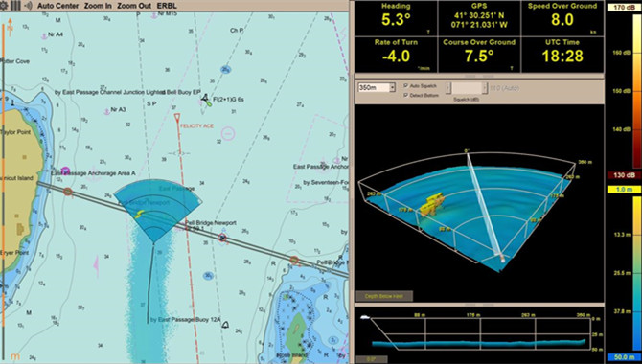Image resolution: width=642 pixels, height=364 pixels.
Task: Click Zoom In on the chart toolbar
Action: click(x=98, y=6)
